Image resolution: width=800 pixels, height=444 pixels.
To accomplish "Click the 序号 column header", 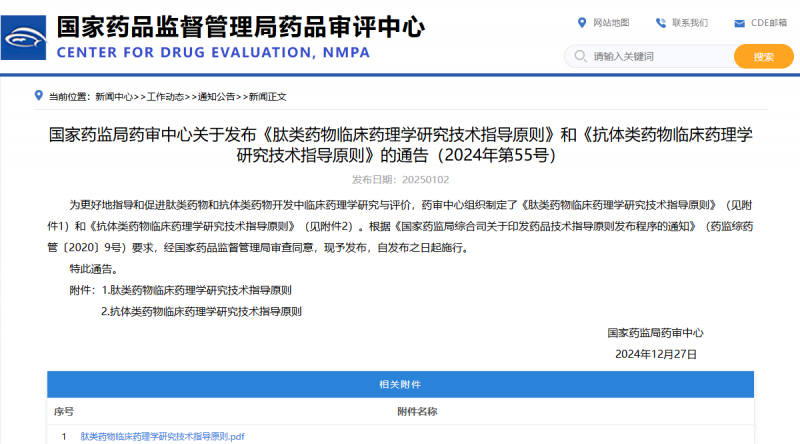I will click(x=64, y=411).
